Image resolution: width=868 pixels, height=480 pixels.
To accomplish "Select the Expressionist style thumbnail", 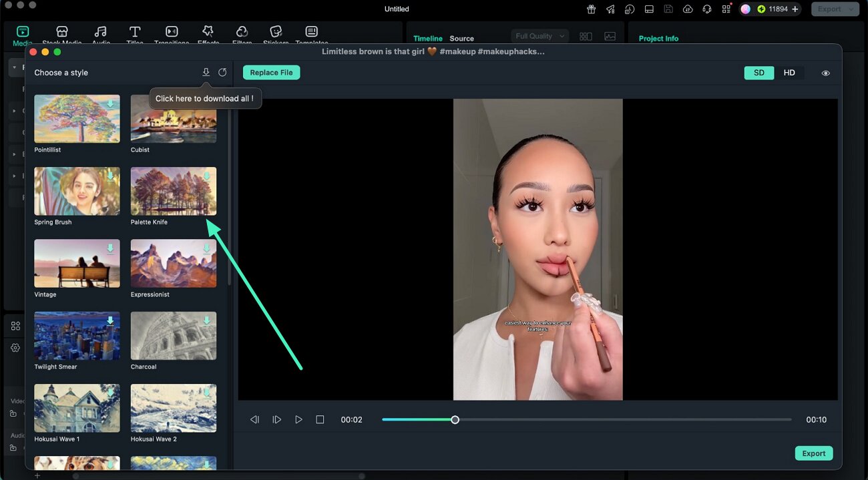I will [x=174, y=263].
